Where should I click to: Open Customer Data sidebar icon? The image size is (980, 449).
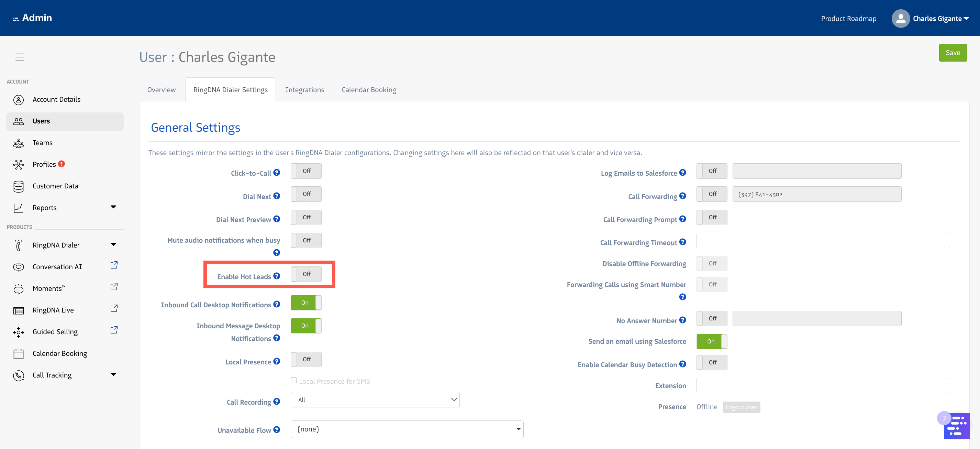coord(18,186)
